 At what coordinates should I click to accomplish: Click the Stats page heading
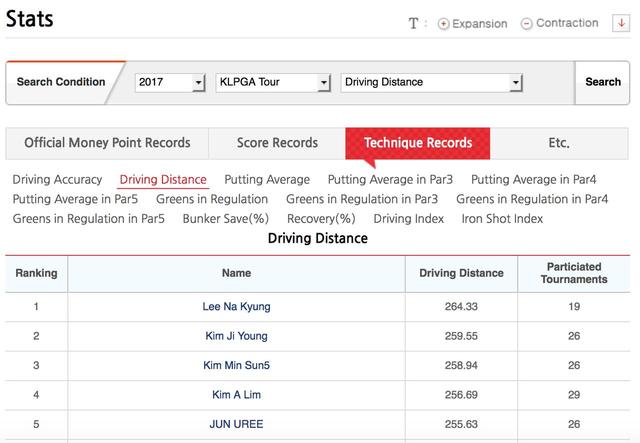[29, 19]
